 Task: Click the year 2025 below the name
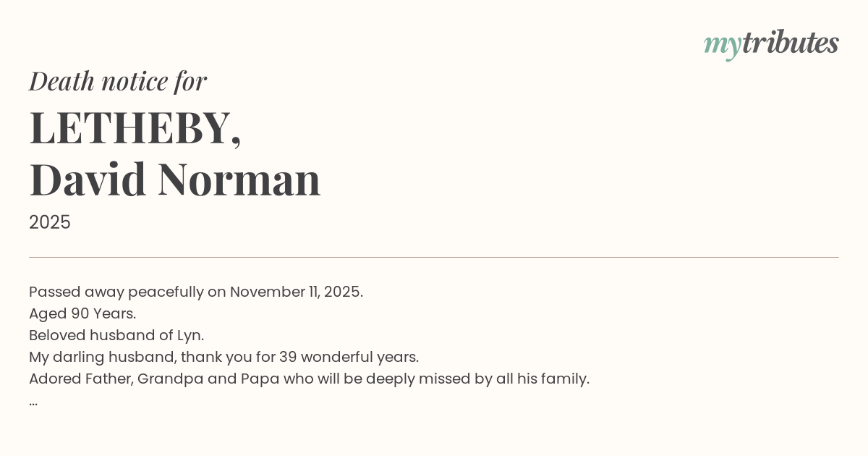tap(50, 222)
